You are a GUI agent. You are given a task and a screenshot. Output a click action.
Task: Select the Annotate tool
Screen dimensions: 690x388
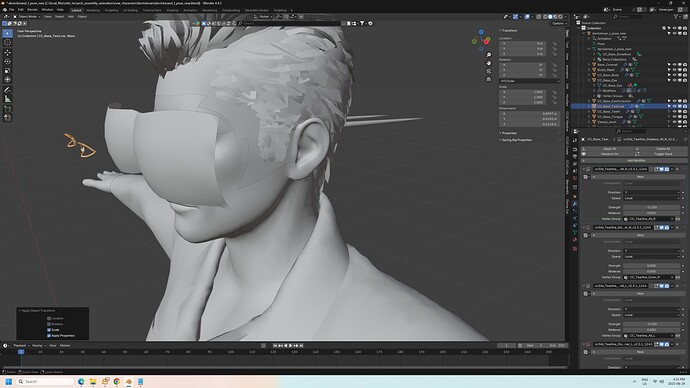point(7,90)
